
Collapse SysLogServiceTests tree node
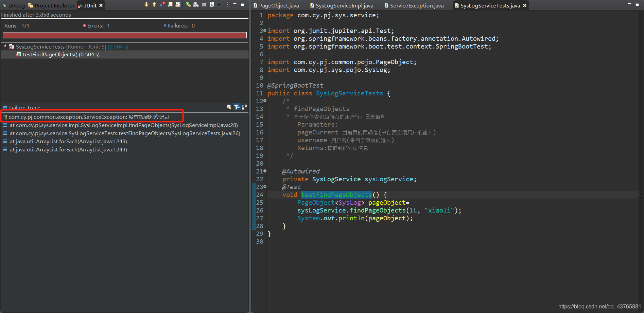pyautogui.click(x=5, y=46)
